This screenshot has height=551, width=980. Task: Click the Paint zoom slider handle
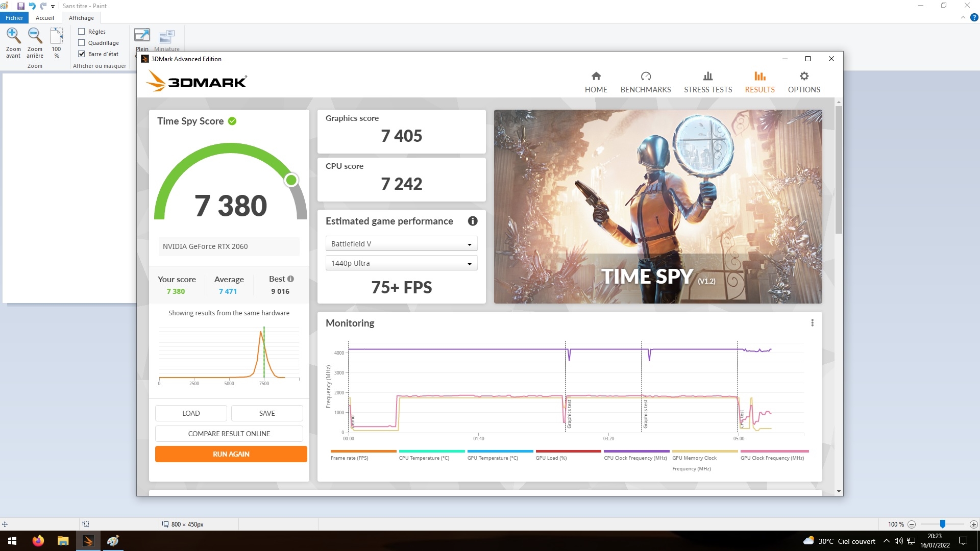click(943, 524)
